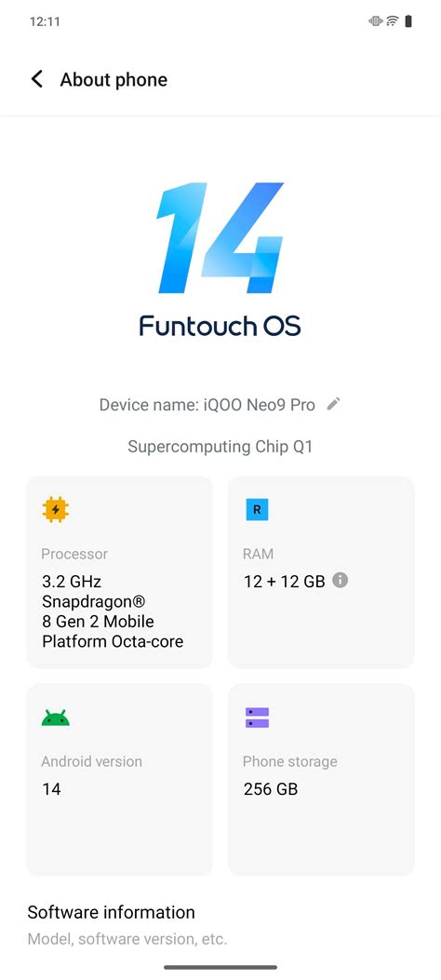Tap the blue RAM 'R' icon
Image resolution: width=441 pixels, height=980 pixels.
pyautogui.click(x=257, y=510)
